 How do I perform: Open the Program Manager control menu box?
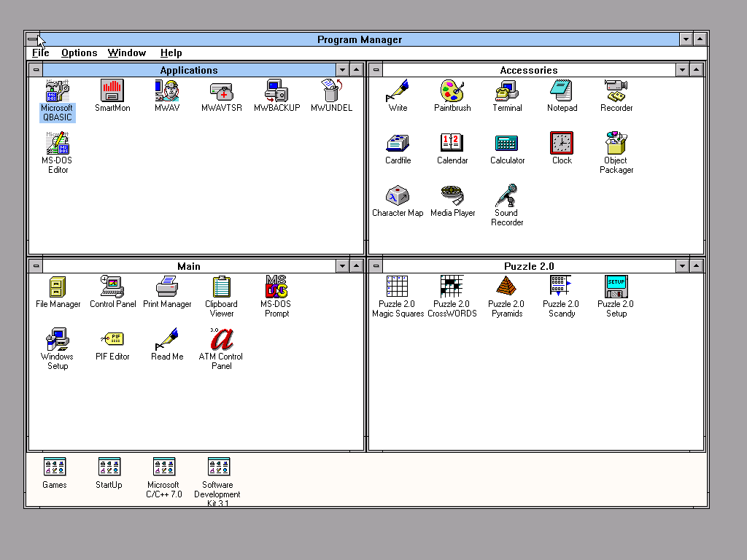(x=33, y=39)
